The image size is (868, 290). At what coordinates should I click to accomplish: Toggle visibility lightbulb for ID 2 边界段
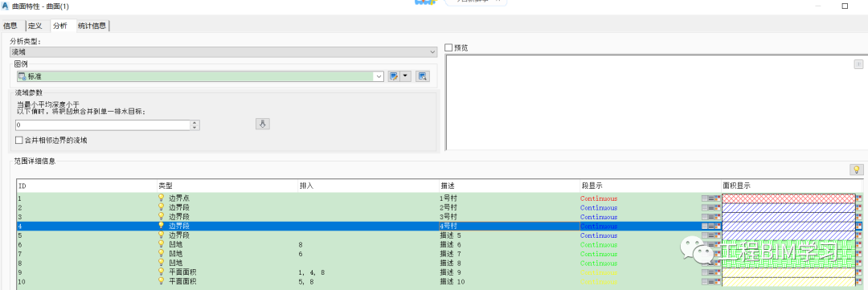coord(162,207)
